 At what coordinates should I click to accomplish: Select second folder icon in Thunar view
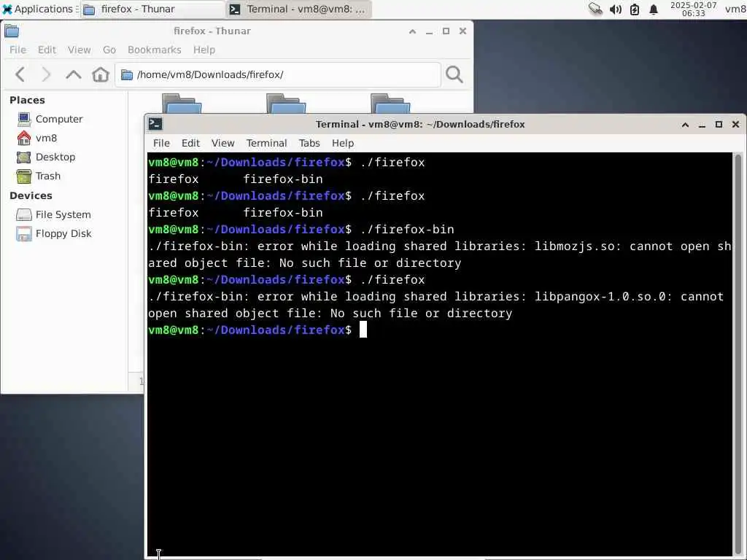click(286, 104)
